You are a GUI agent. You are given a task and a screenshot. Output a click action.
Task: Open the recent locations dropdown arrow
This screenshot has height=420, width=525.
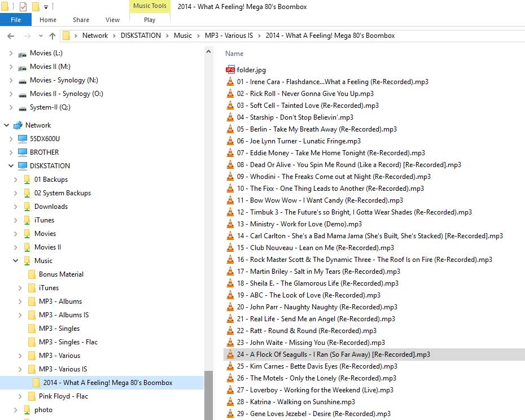pyautogui.click(x=41, y=36)
